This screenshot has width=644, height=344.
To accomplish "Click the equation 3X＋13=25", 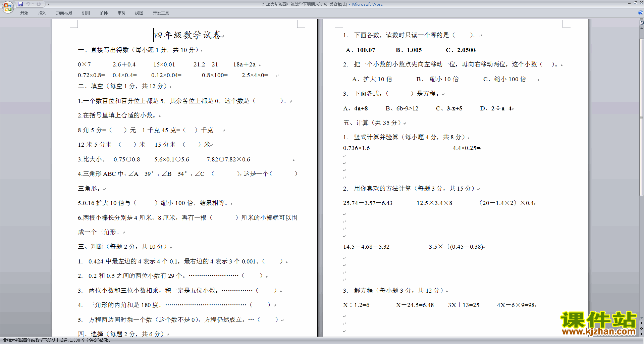I will 464,305.
